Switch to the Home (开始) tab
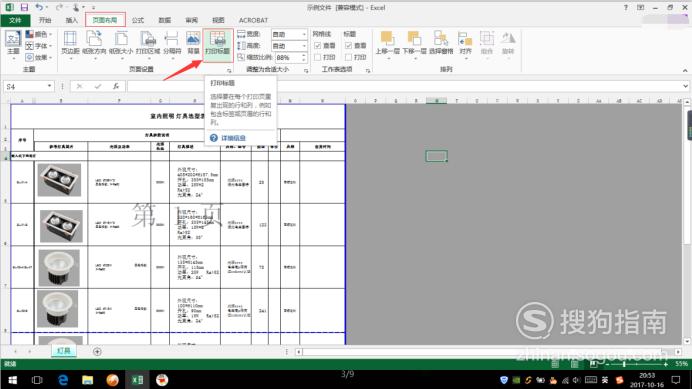The width and height of the screenshot is (692, 389). point(45,20)
